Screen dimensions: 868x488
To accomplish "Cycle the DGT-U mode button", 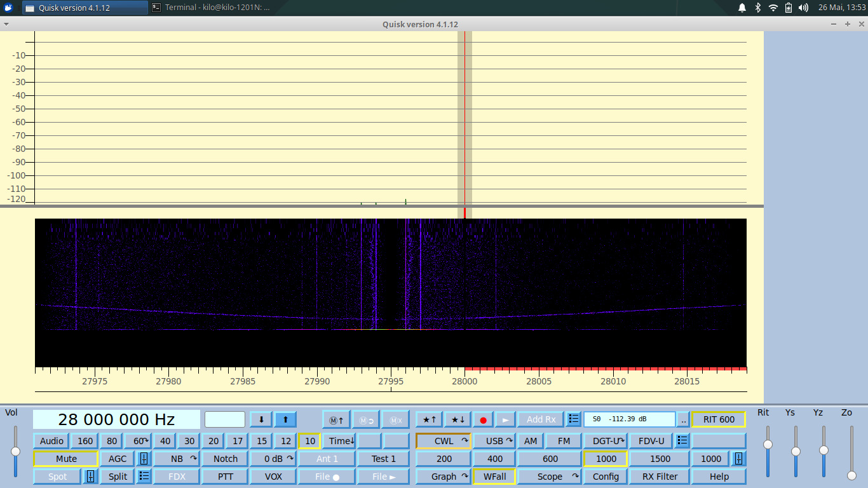I will pyautogui.click(x=606, y=441).
